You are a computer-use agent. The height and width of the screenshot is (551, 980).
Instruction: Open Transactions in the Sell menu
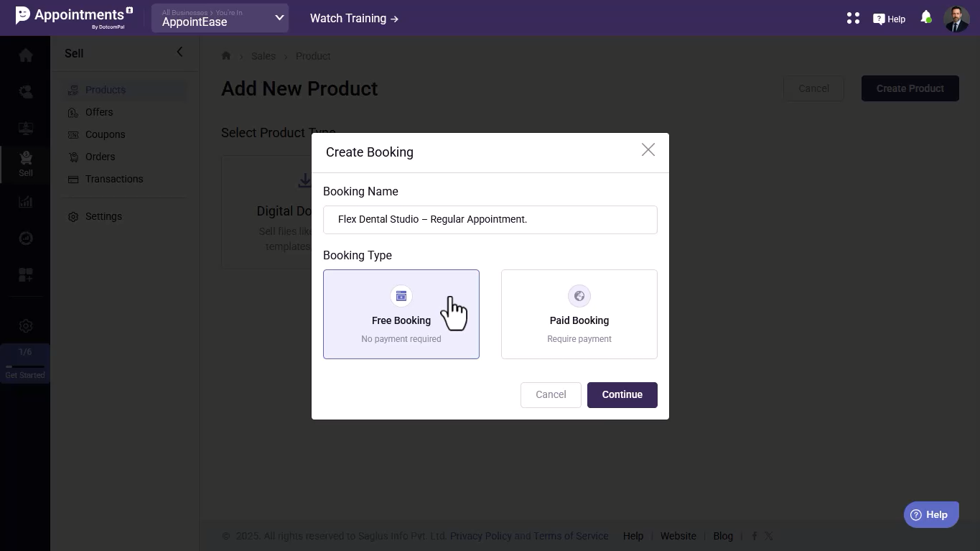coord(113,179)
